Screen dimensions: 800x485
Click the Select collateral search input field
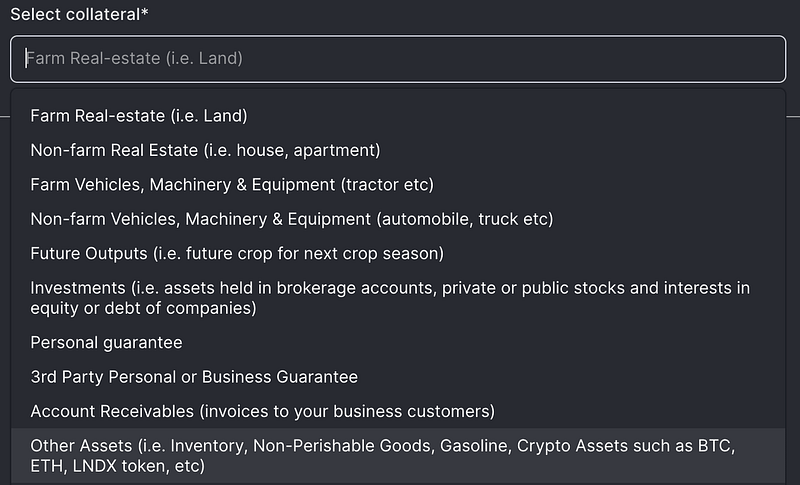click(x=398, y=59)
